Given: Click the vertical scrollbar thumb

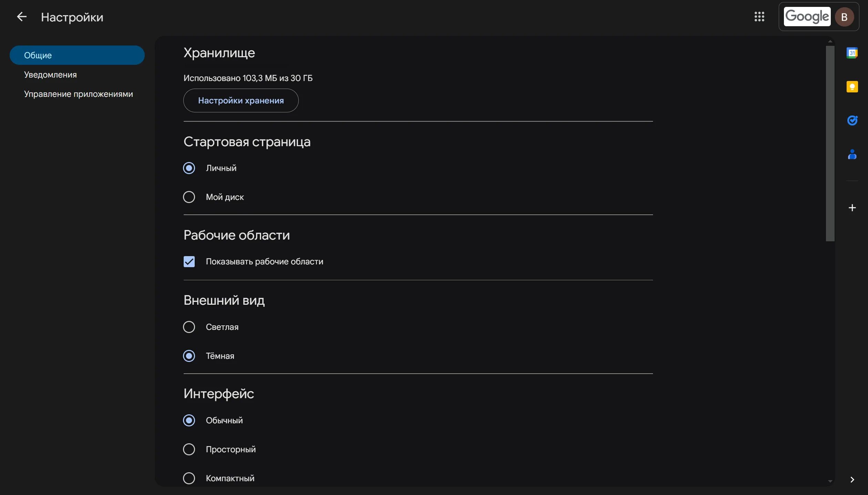Looking at the screenshot, I should pyautogui.click(x=830, y=143).
